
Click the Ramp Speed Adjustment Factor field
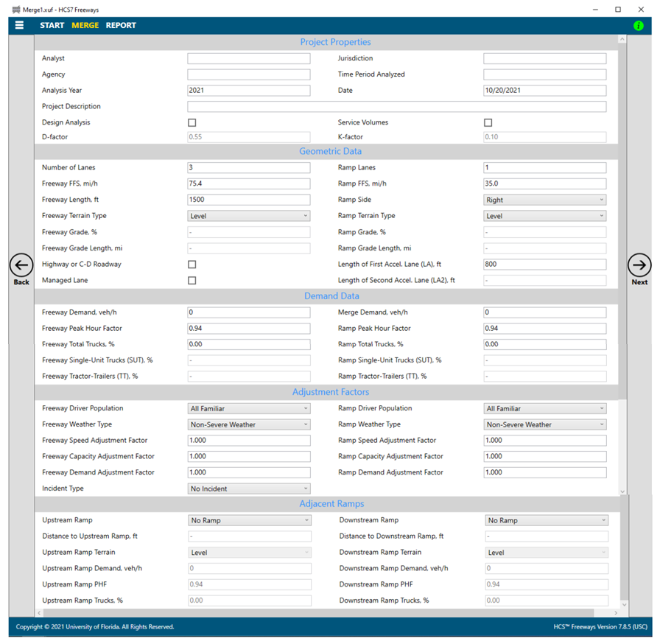click(544, 441)
